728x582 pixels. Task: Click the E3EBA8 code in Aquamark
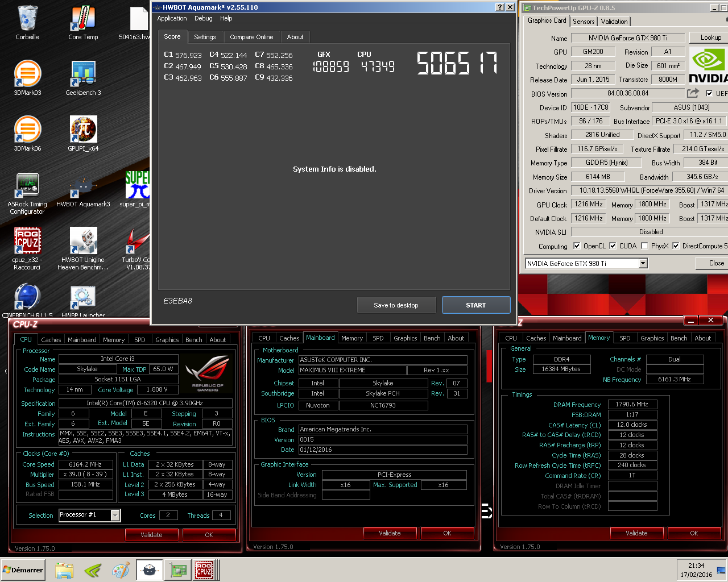click(x=177, y=301)
